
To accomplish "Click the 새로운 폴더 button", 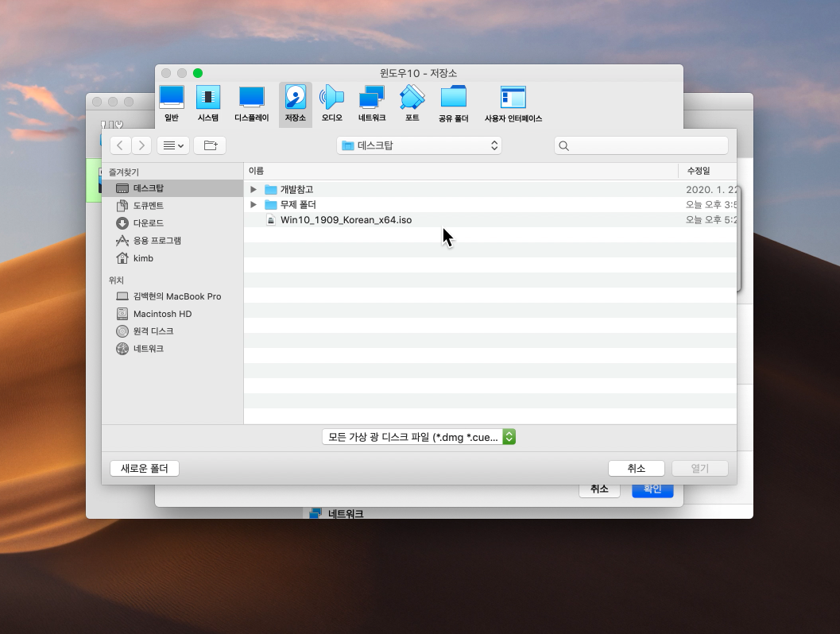I will pyautogui.click(x=145, y=469).
